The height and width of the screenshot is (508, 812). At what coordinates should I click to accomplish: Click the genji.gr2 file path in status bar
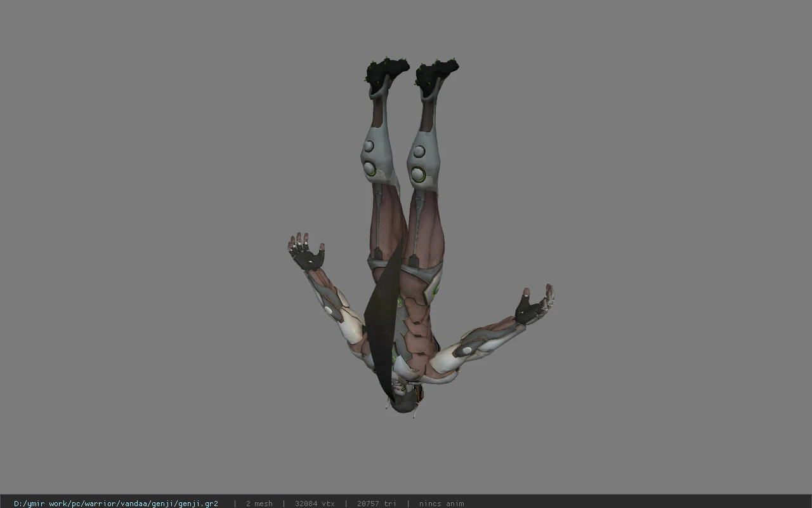(116, 504)
